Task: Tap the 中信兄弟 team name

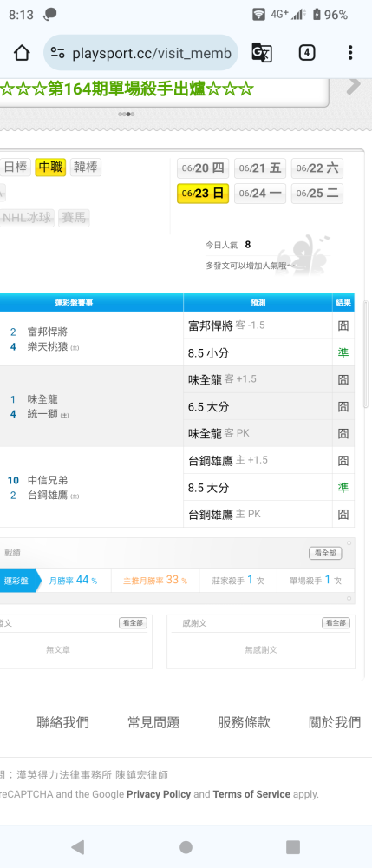Action: pyautogui.click(x=48, y=481)
